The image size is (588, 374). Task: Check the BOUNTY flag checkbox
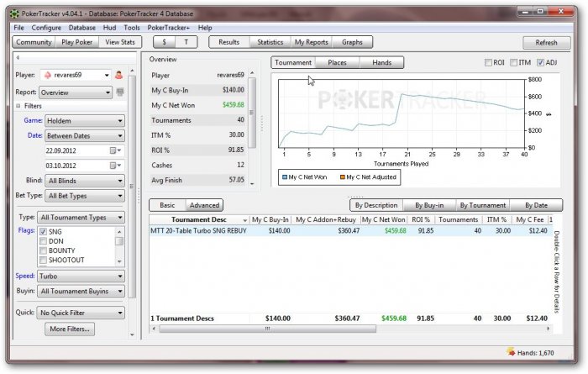[x=43, y=250]
